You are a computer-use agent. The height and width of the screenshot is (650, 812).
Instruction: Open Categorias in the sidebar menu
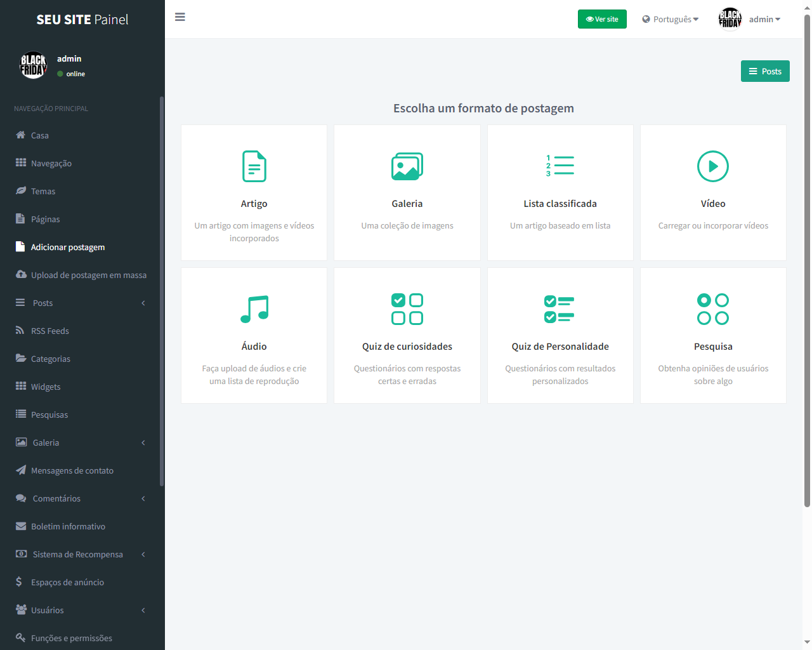[51, 359]
